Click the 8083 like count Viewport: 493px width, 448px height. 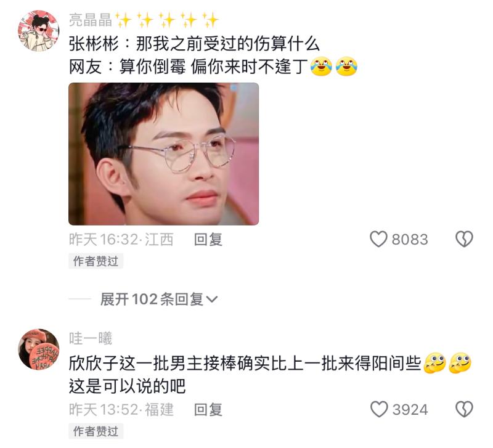click(410, 240)
